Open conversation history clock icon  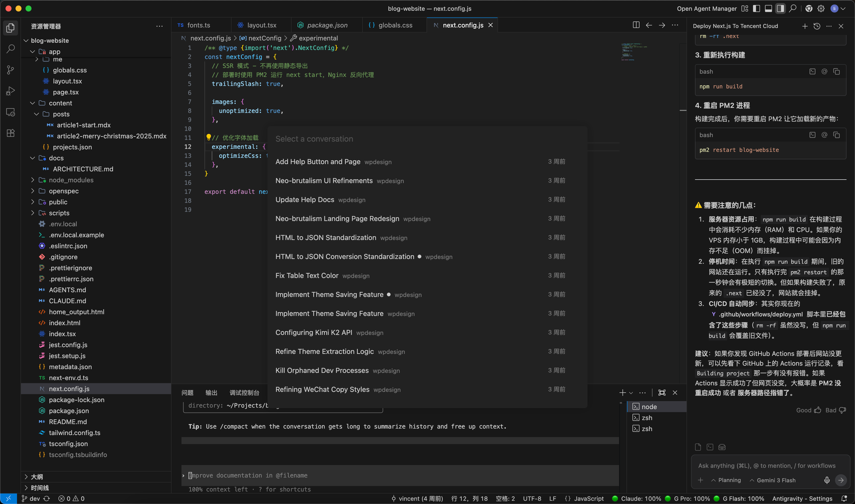tap(817, 26)
